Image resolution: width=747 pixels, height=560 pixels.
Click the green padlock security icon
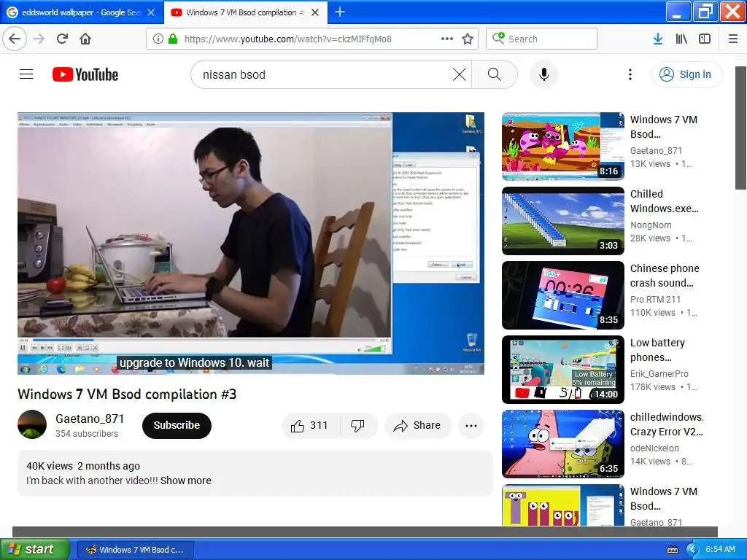[173, 39]
